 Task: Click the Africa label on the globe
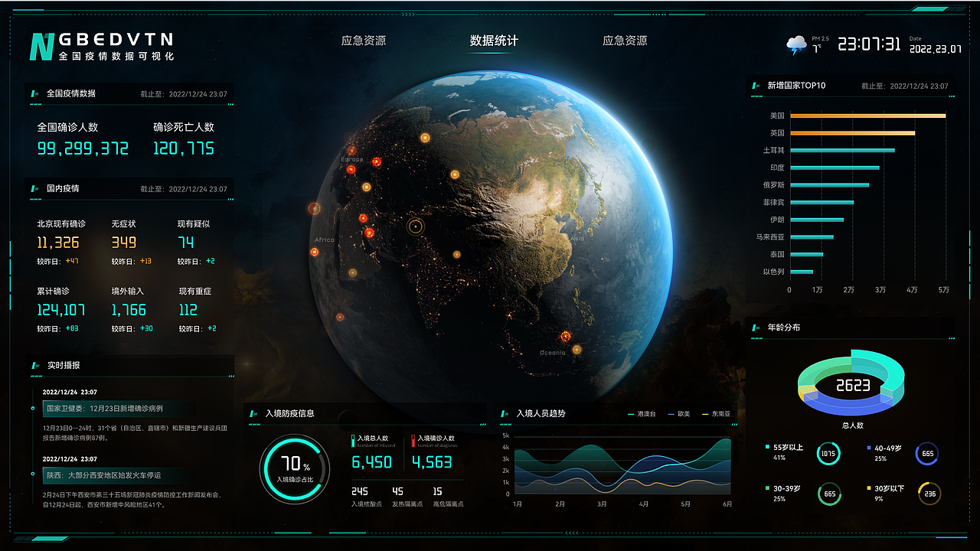tap(325, 240)
